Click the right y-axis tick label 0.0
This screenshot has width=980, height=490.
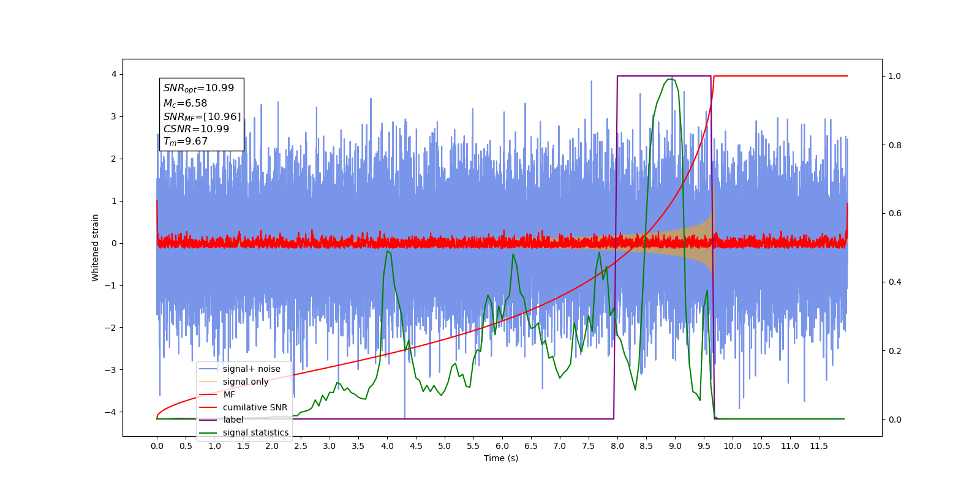point(895,420)
